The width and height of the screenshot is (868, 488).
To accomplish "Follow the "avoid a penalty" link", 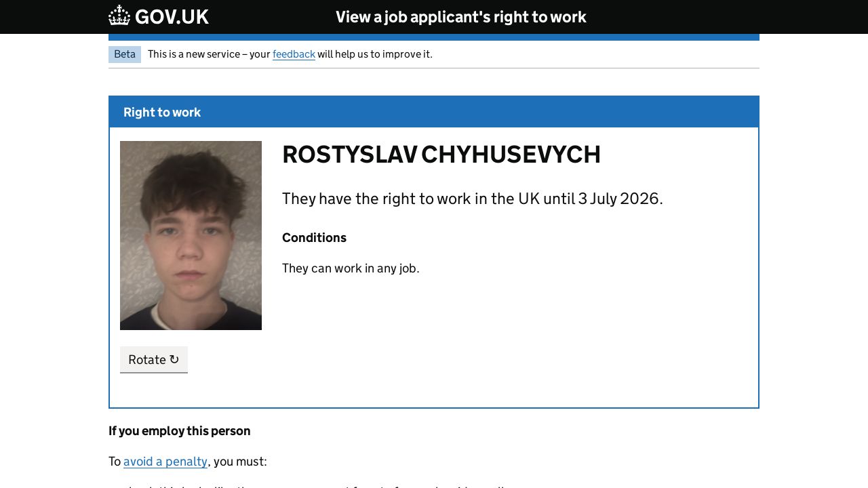I will point(165,462).
